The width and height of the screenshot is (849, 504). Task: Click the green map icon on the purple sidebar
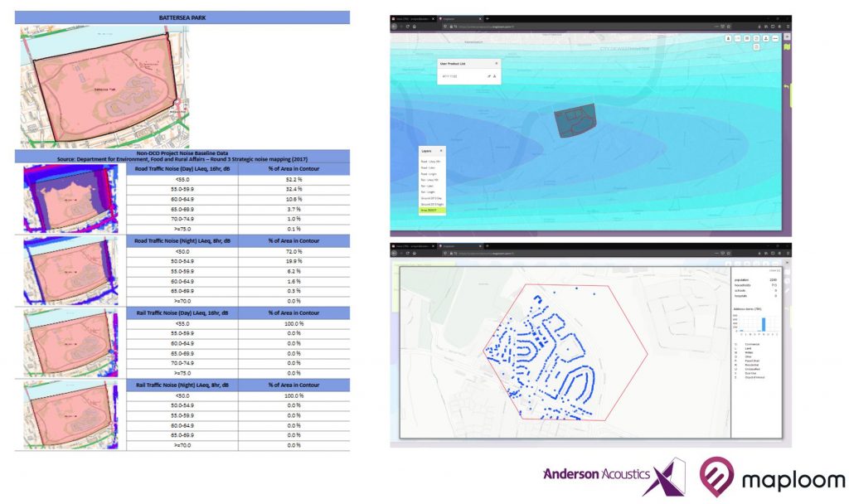pyautogui.click(x=787, y=47)
